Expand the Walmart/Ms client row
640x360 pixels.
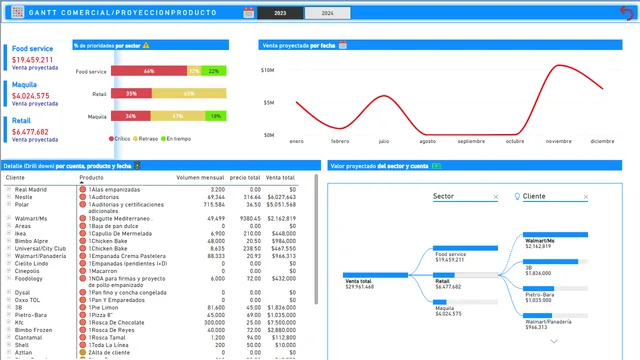[9, 218]
